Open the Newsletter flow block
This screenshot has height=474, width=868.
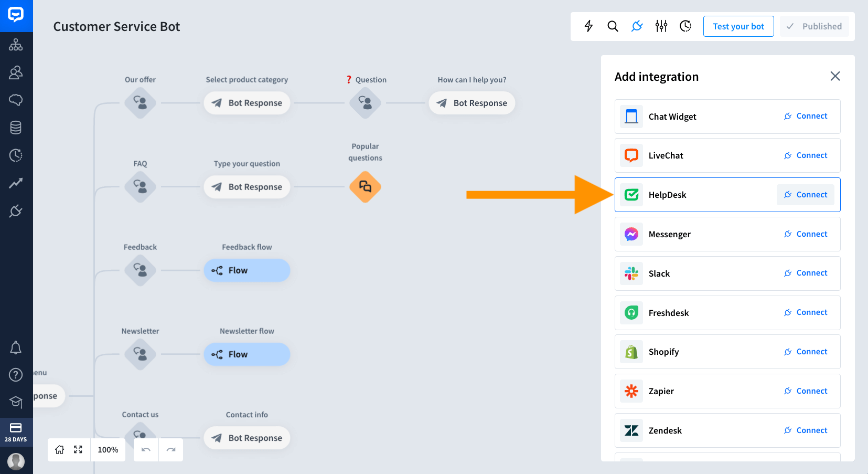point(247,354)
